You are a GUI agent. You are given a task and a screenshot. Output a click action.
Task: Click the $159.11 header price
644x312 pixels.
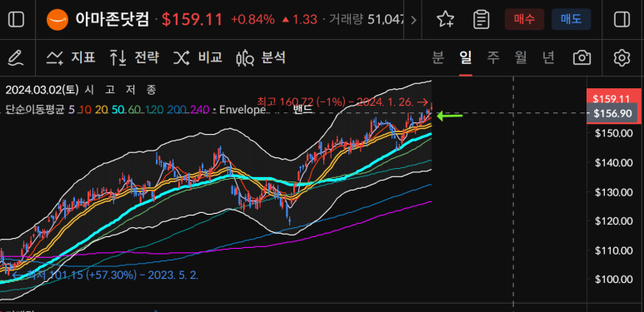tap(192, 19)
